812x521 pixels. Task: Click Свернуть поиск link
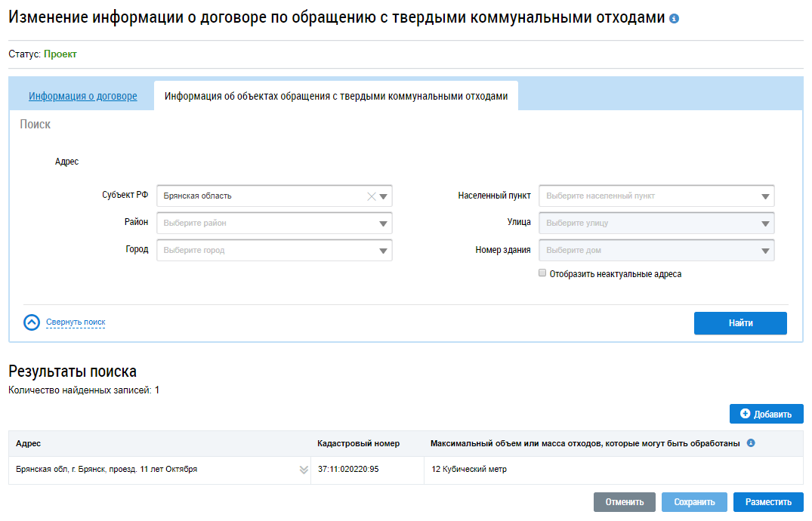tap(76, 322)
